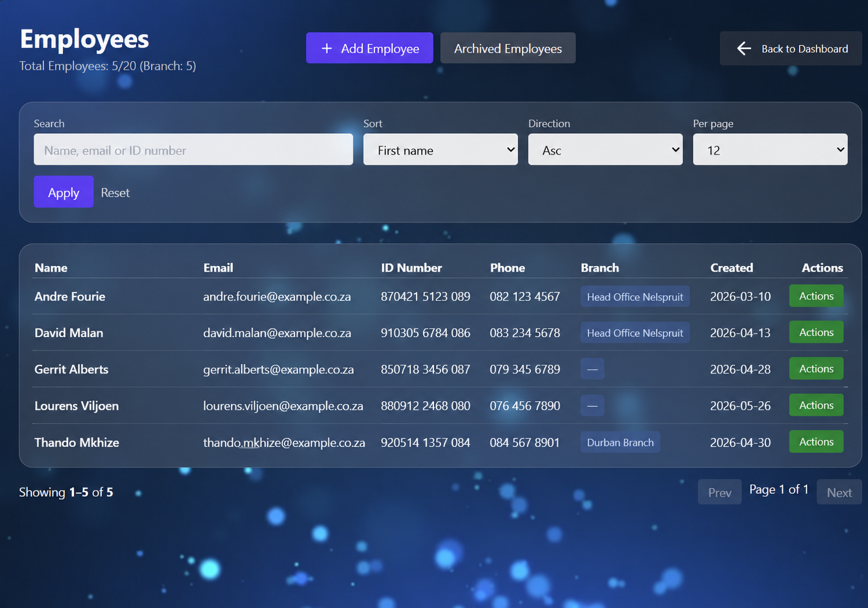Viewport: 868px width, 608px height.
Task: Click ID number 850718 3456 087
Action: point(425,369)
